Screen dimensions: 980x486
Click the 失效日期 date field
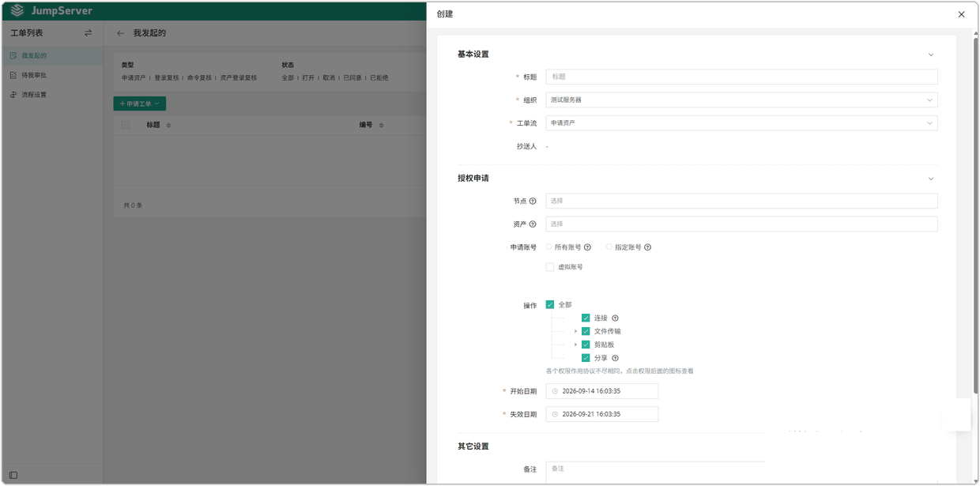602,414
